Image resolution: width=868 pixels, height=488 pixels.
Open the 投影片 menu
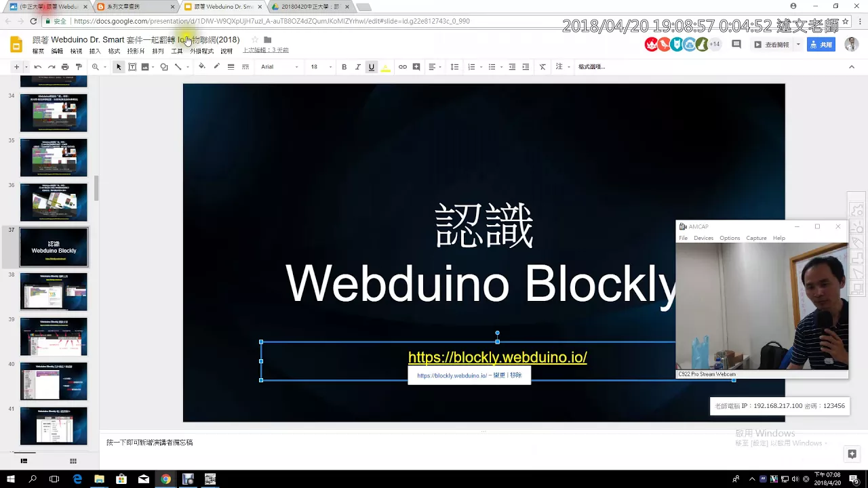(136, 52)
